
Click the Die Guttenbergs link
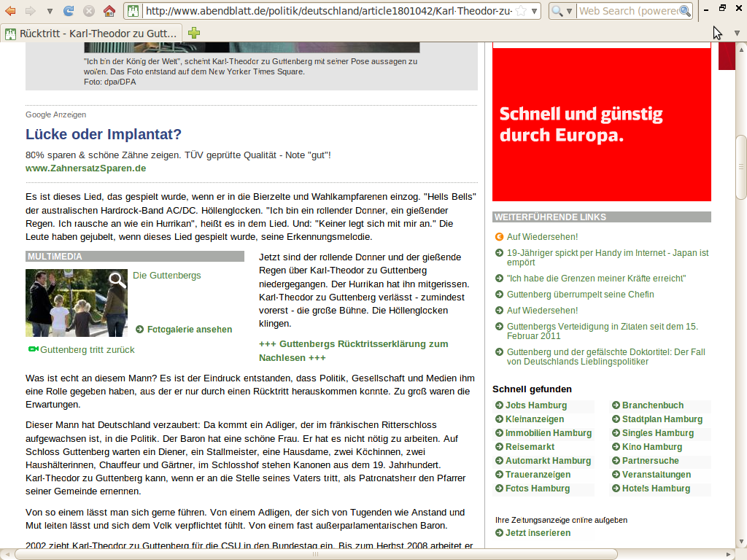(167, 275)
